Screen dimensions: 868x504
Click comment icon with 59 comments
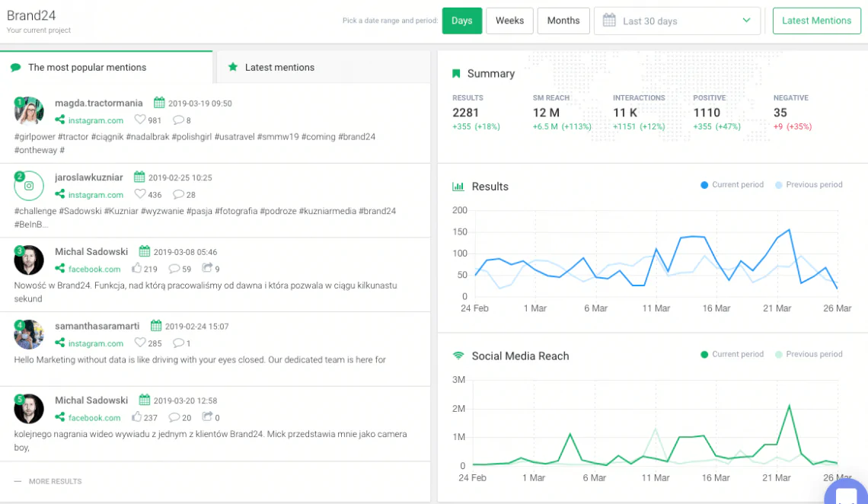[x=174, y=269]
